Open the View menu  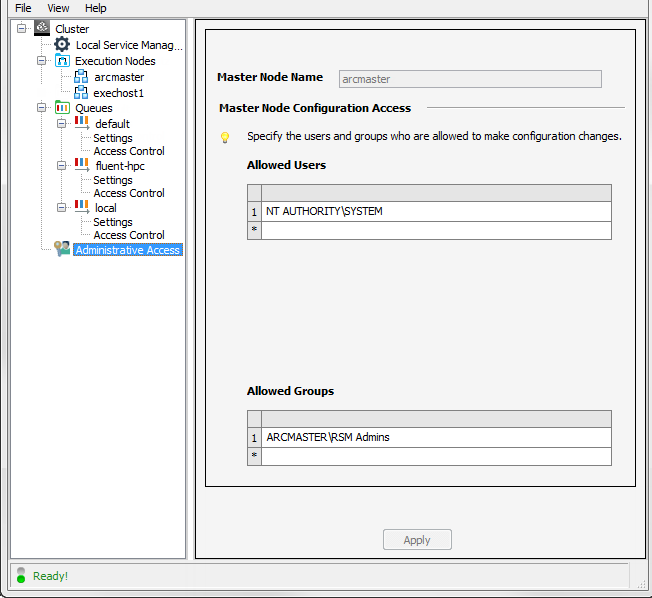tap(58, 8)
